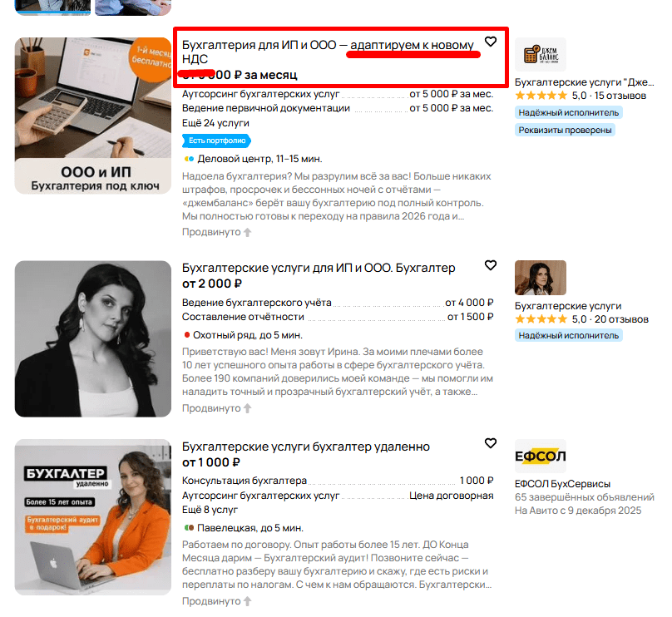
Task: Toggle heart on Ирина's бухгалтерские услуги listing
Action: (x=491, y=265)
